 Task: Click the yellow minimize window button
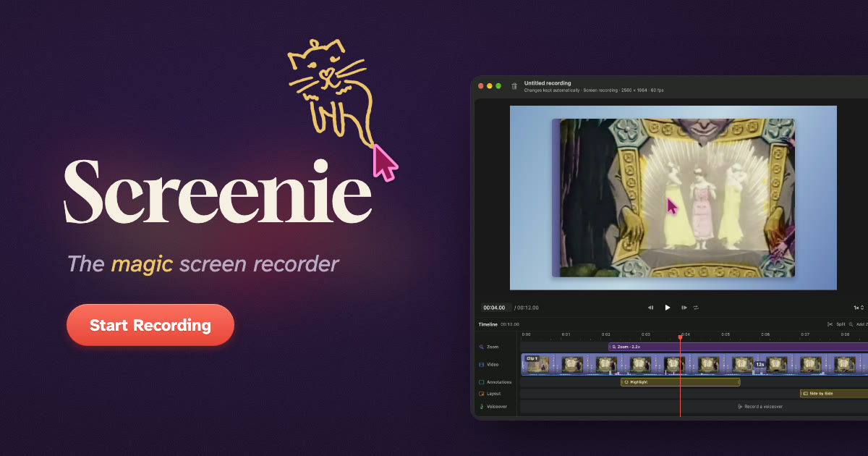pos(490,86)
